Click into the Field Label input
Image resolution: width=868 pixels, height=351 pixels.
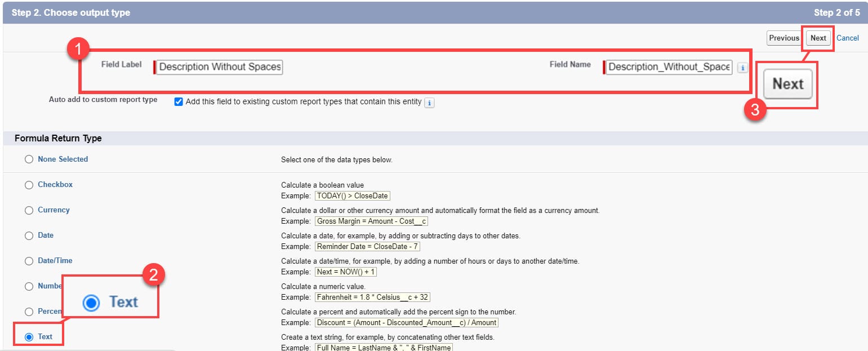219,67
